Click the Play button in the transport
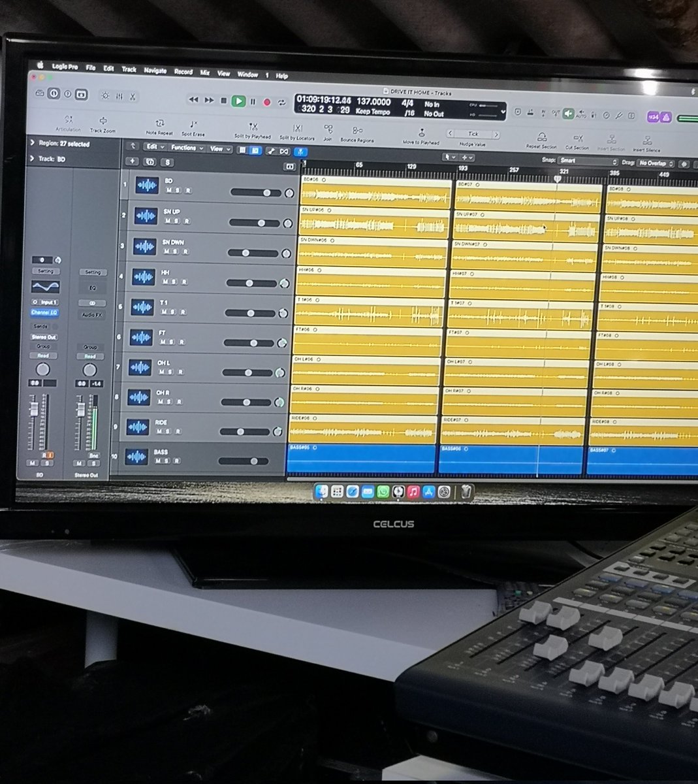 coord(238,101)
